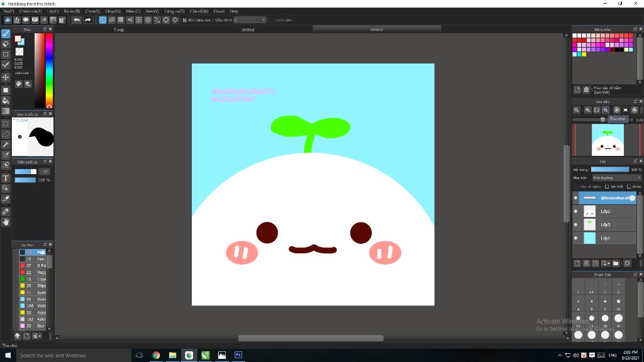Hide the @hoasakura layer
This screenshot has width=644, height=362.
coord(576,198)
